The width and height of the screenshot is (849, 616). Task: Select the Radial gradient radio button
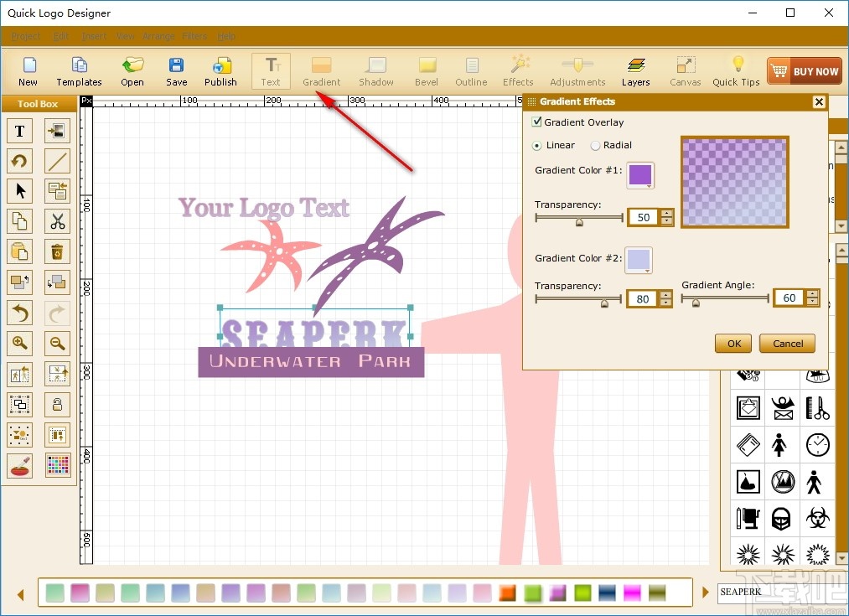point(595,145)
